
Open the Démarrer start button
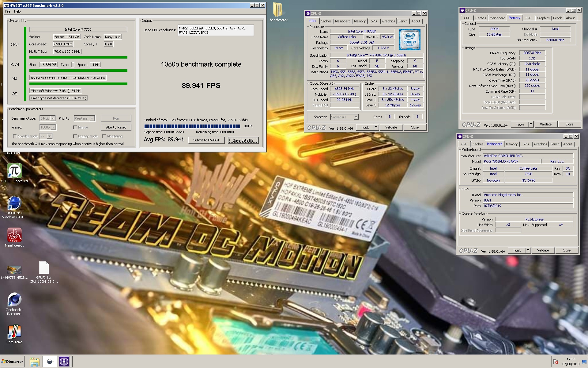12,362
